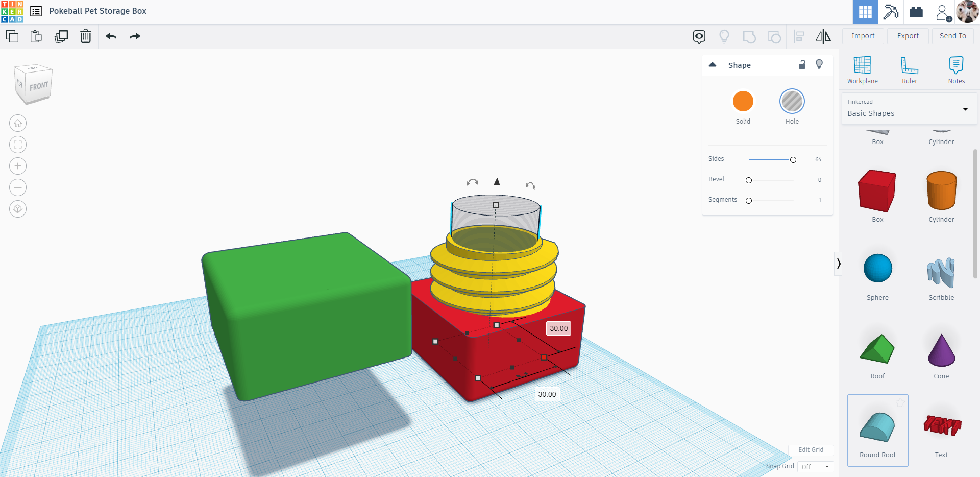Open the Snap Grid dropdown
Image resolution: width=980 pixels, height=477 pixels.
point(815,467)
